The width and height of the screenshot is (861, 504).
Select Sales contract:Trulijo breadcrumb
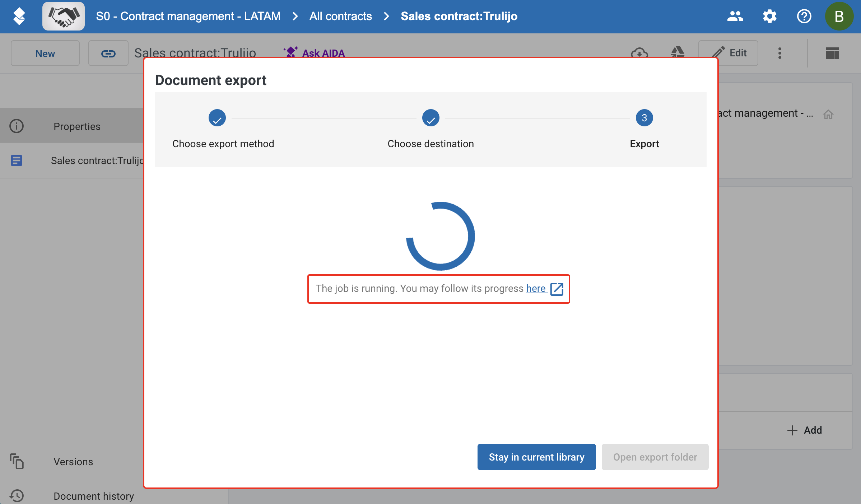point(459,16)
